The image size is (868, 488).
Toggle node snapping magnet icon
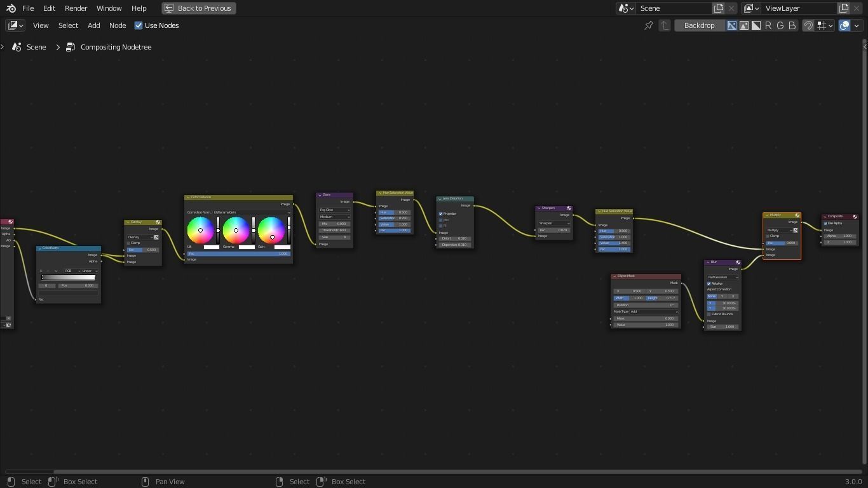(808, 25)
